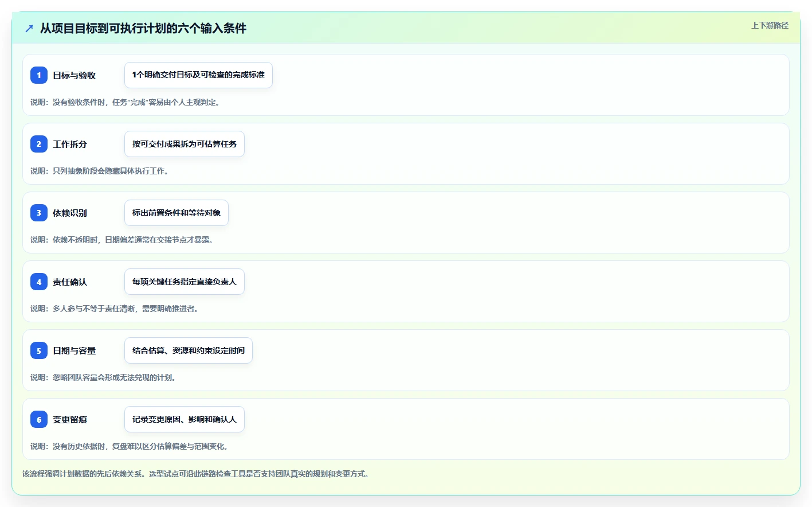Click the 日期与容量 step title
Viewport: 812px width, 507px height.
click(74, 350)
